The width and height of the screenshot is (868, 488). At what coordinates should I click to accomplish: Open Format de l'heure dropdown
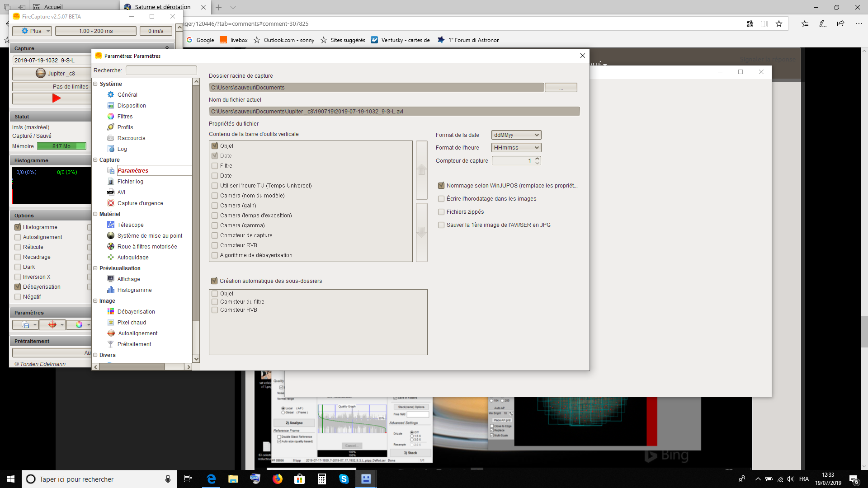click(516, 147)
